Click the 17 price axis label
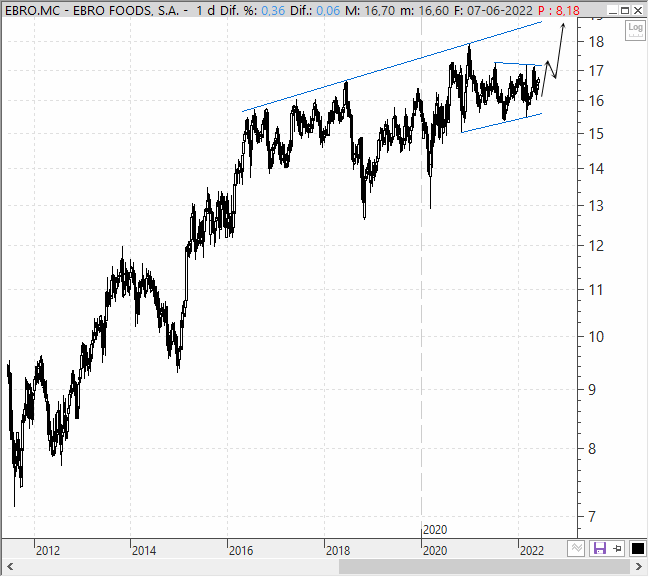Viewport: 649px width, 577px height. click(596, 71)
